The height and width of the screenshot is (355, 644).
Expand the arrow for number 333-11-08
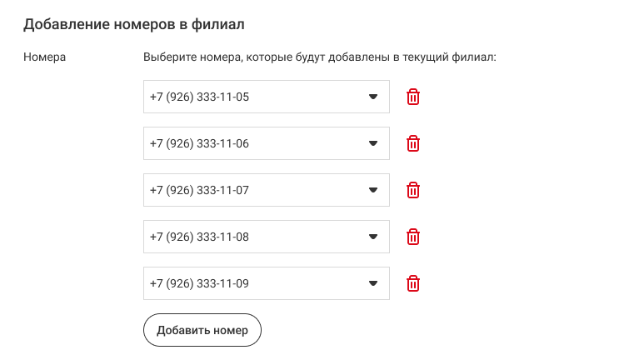point(373,237)
